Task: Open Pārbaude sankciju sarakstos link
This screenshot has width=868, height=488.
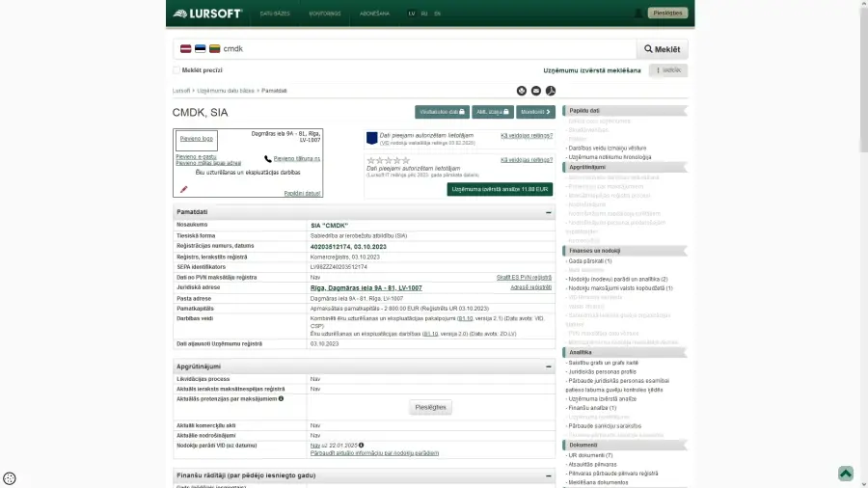Action: (605, 426)
